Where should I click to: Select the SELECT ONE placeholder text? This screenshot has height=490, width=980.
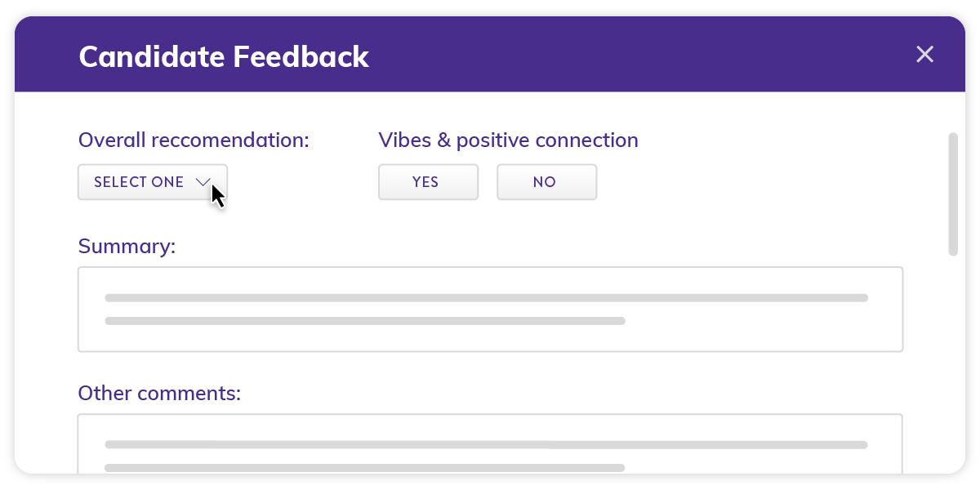tap(137, 181)
